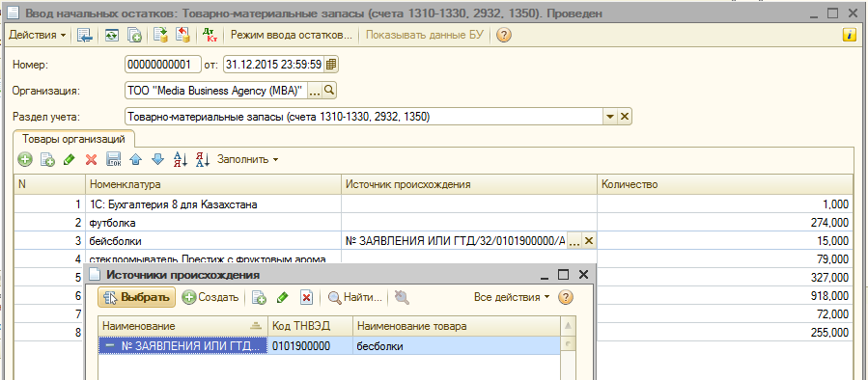Screen dimensions: 868x380
Task: Edit current row with green pencil icon
Action: (70, 160)
